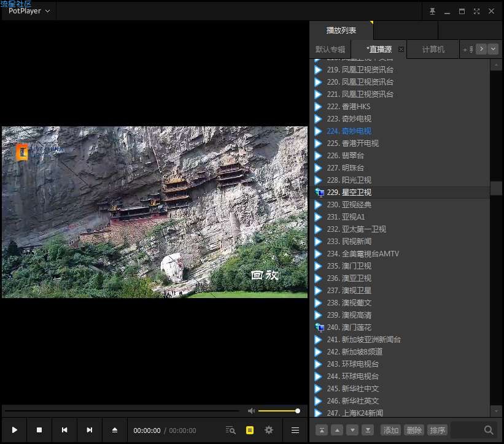Select 241. 新加坡亚洲新闻台
Screen dimensions: 504x444
click(400, 339)
